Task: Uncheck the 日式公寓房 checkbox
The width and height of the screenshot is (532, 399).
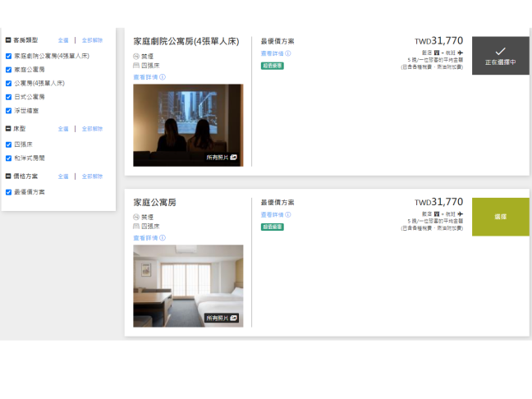Action: click(x=8, y=97)
